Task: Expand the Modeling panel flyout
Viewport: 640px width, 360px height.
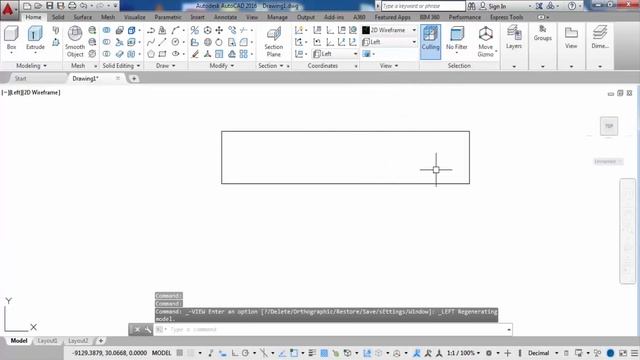Action: click(x=31, y=66)
